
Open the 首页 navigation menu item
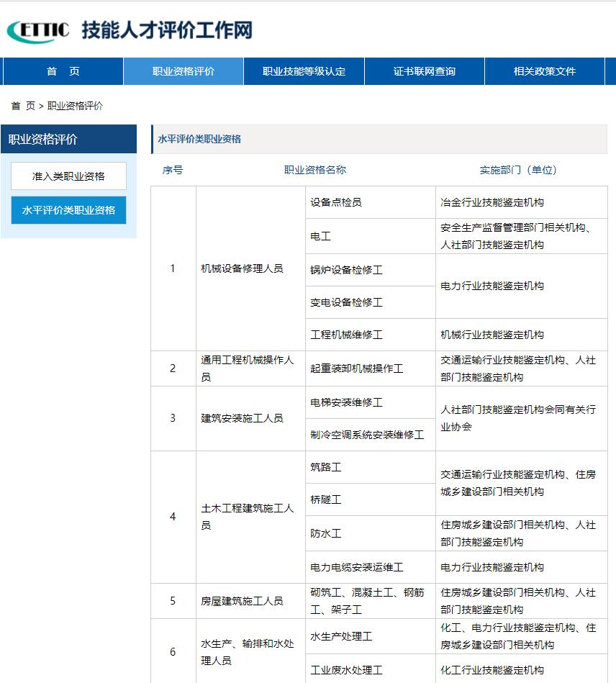tap(63, 71)
